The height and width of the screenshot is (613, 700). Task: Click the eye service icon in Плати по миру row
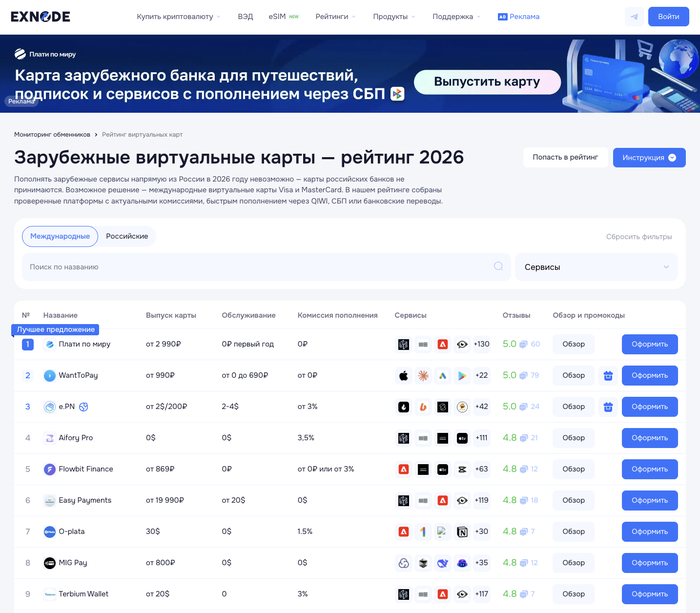pyautogui.click(x=462, y=344)
